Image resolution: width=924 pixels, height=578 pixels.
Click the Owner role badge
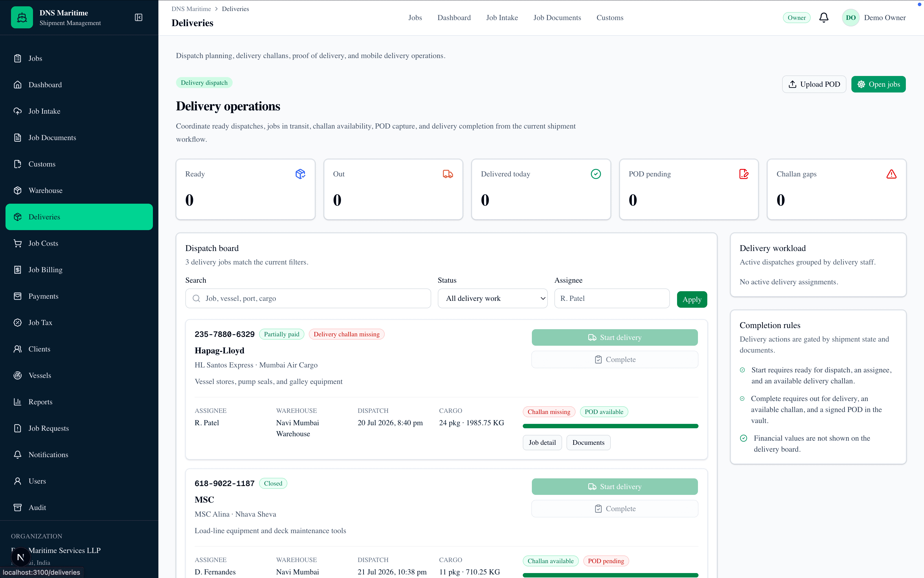[796, 18]
